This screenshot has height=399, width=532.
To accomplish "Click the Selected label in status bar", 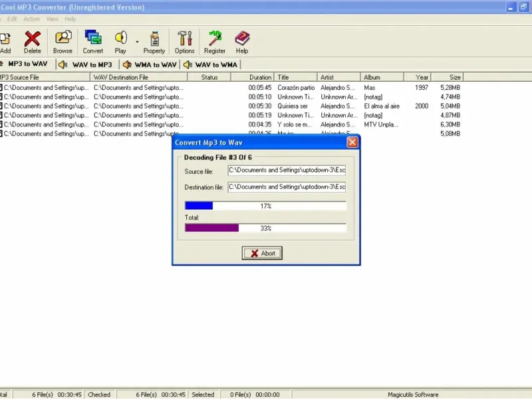I will point(203,394).
